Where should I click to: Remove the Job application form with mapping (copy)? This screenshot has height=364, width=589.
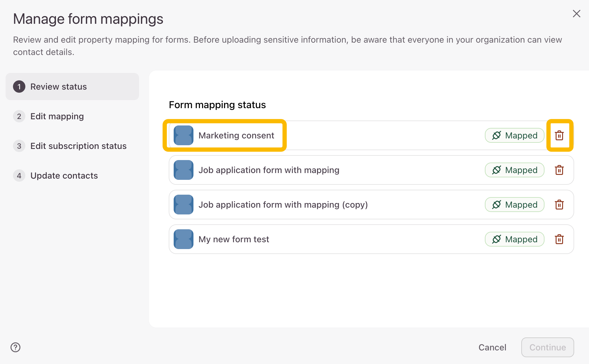[559, 205]
